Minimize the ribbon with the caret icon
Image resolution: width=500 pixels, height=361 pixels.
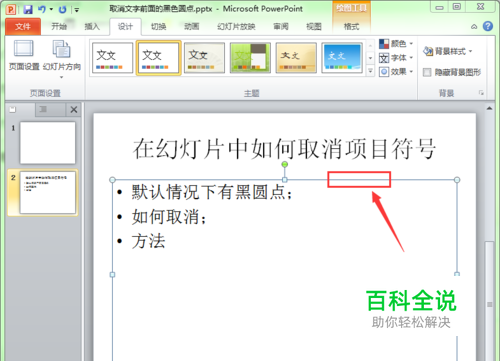coord(474,27)
